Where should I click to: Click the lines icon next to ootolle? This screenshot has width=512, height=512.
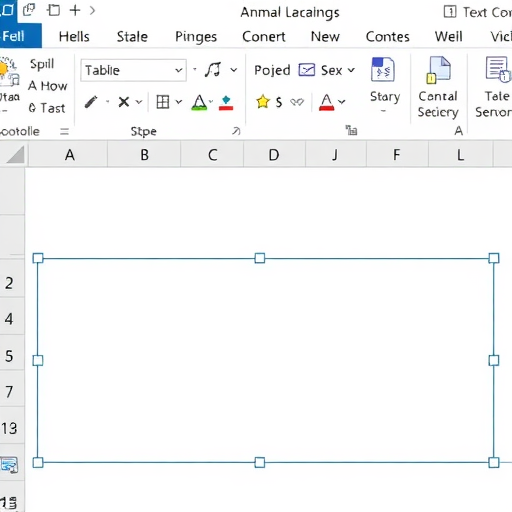[x=64, y=132]
